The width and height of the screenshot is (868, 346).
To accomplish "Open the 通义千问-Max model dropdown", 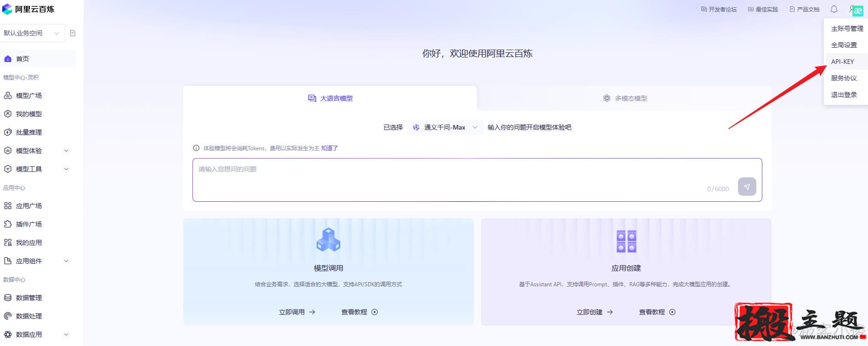I will tap(445, 127).
